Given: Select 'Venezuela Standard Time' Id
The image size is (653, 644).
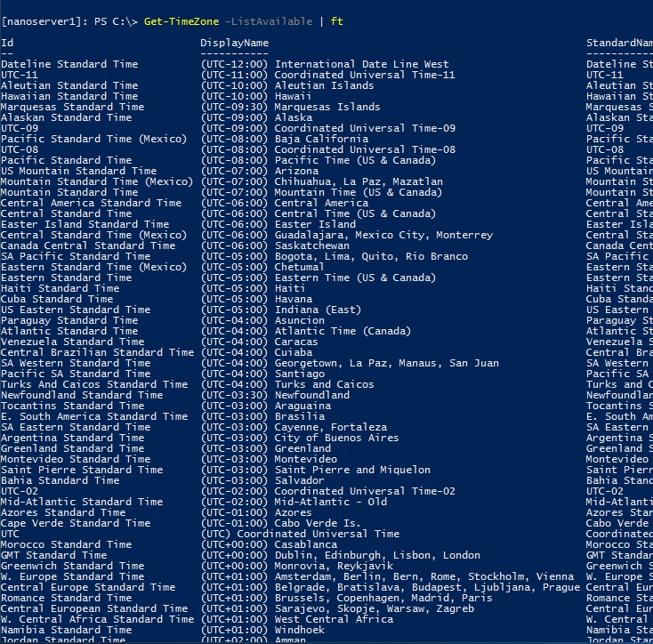Looking at the screenshot, I should (72, 342).
